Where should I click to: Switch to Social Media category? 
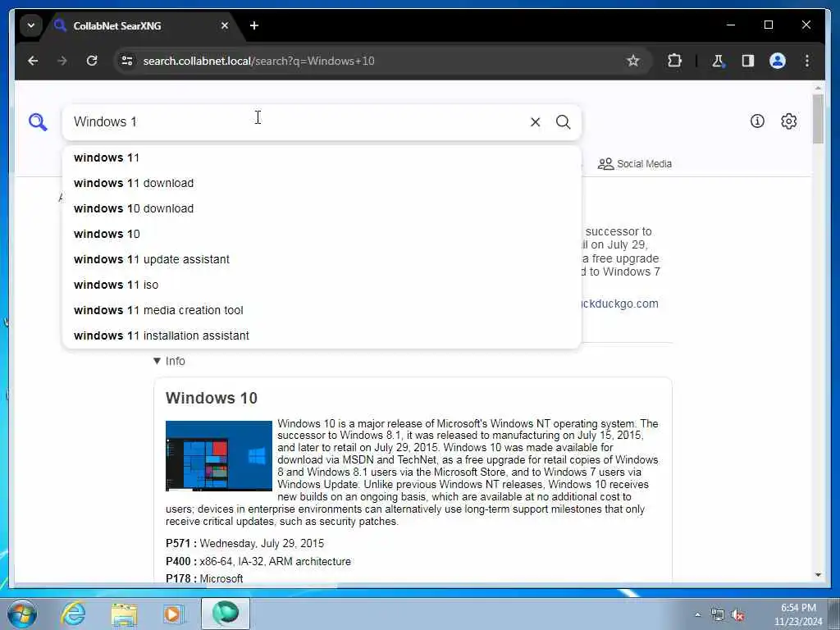tap(635, 164)
